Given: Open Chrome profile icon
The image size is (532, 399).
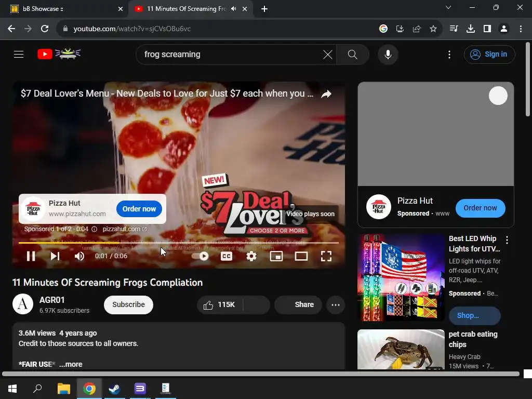Looking at the screenshot, I should (504, 29).
